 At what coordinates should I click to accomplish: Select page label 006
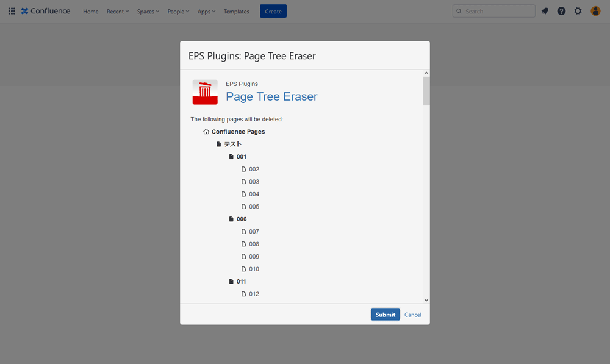click(x=242, y=219)
